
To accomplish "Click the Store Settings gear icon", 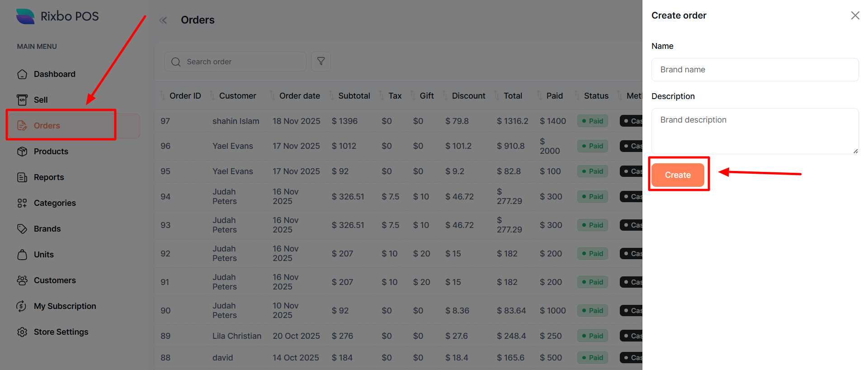I will [x=22, y=332].
